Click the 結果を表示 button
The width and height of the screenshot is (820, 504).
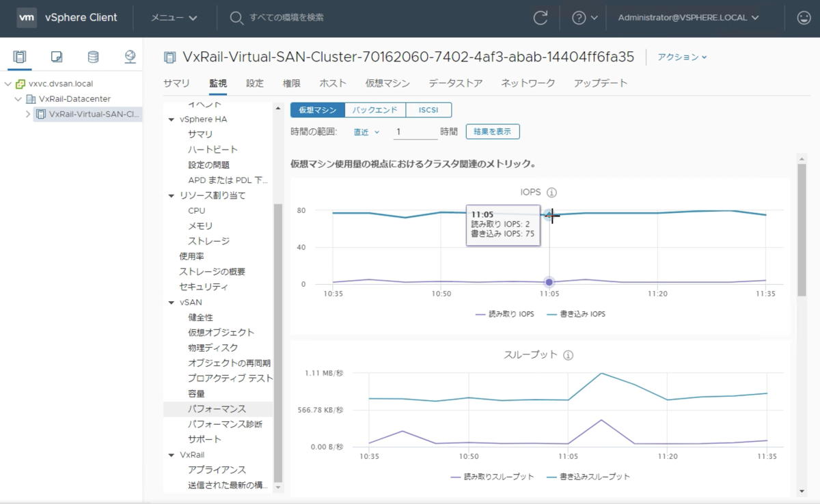493,132
